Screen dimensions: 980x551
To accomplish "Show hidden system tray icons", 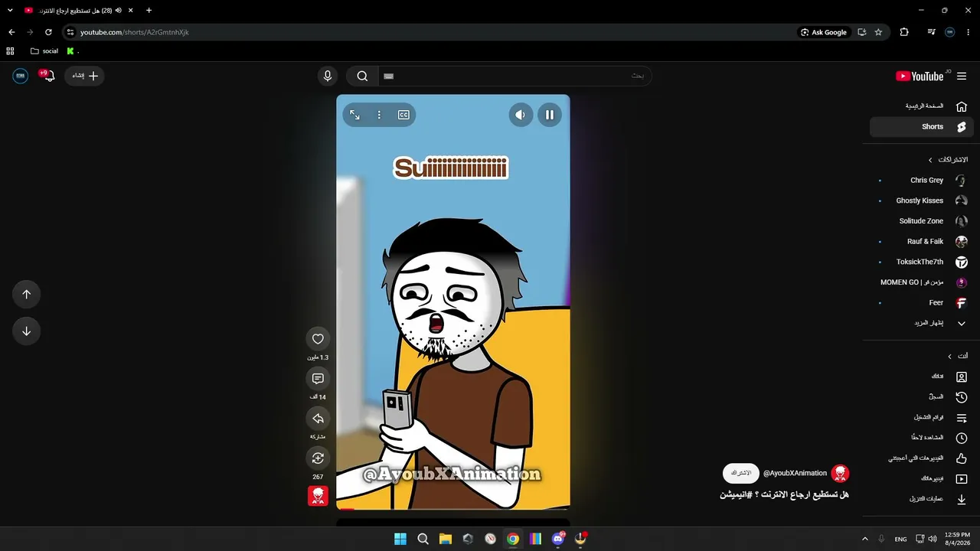I will pos(865,539).
